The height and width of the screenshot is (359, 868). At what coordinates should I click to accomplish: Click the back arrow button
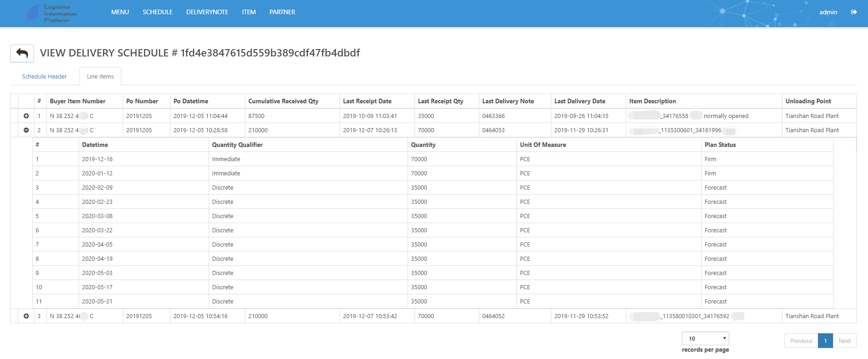tap(22, 53)
